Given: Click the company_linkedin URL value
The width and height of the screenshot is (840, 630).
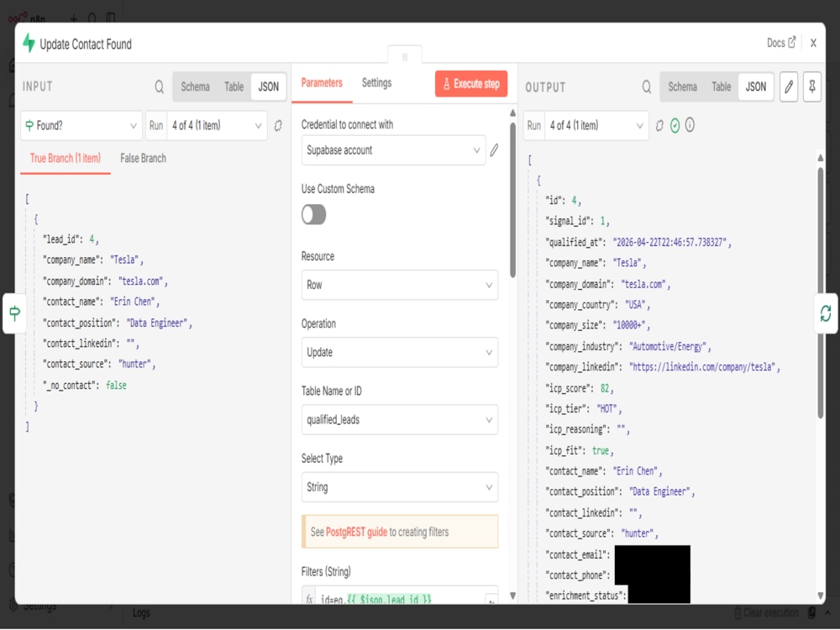Looking at the screenshot, I should pos(702,368).
